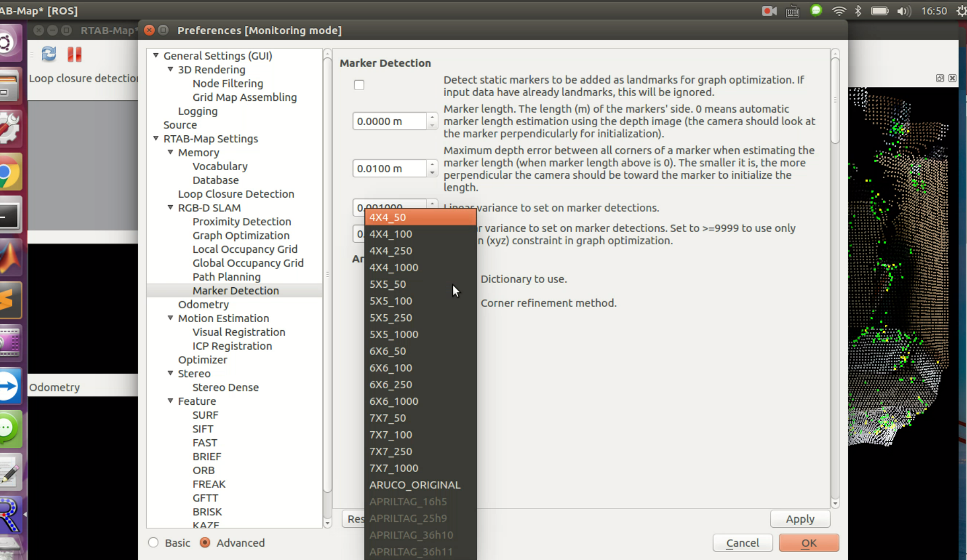Screen dimensions: 967x560
Task: Pause data processing using the red pause icon
Action: point(74,54)
